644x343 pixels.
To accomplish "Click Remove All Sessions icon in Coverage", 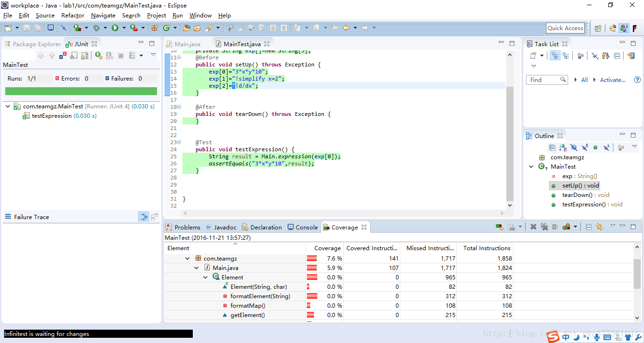I will point(544,227).
